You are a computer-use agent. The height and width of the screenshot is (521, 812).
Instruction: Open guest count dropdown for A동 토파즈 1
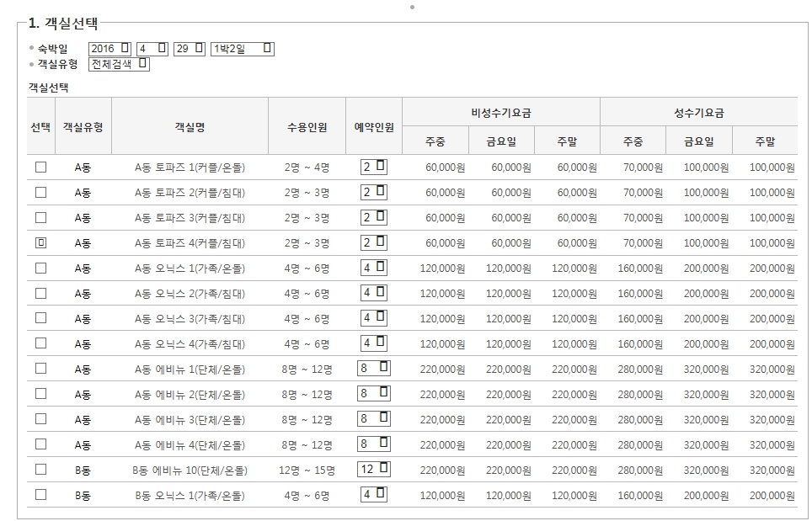click(374, 167)
